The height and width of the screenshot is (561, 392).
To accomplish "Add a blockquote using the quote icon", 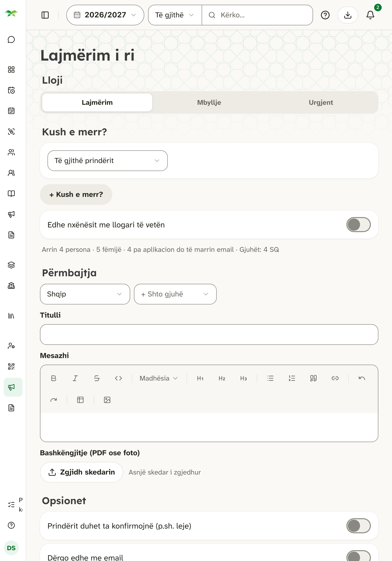I will click(x=313, y=378).
